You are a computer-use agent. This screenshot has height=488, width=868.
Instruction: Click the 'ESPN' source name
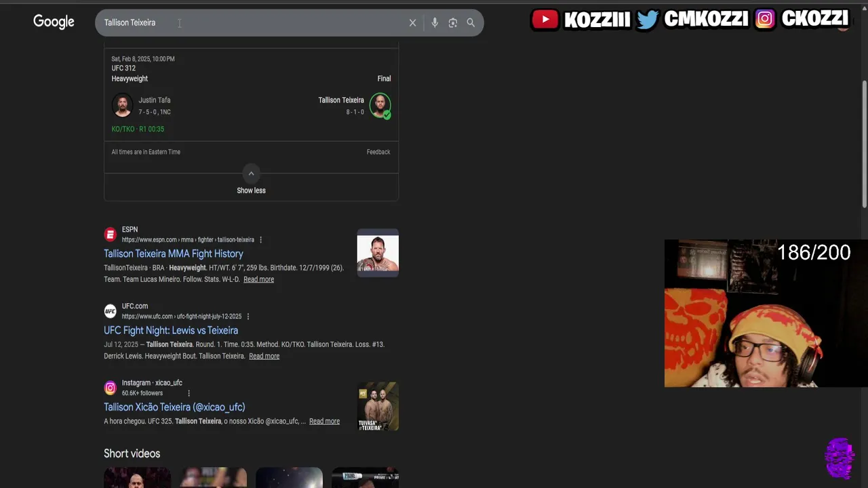coord(130,230)
